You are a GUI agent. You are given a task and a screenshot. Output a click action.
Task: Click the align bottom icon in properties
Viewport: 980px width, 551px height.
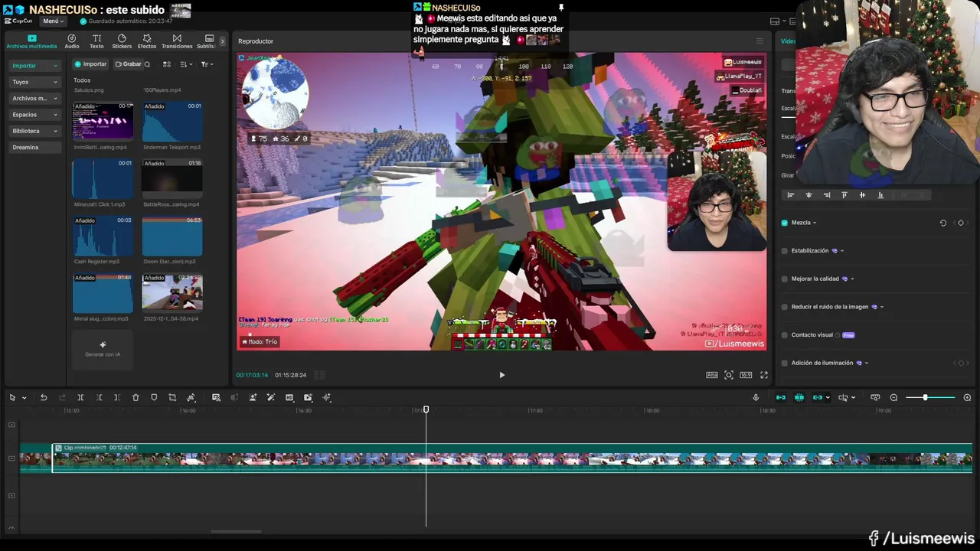pyautogui.click(x=880, y=195)
